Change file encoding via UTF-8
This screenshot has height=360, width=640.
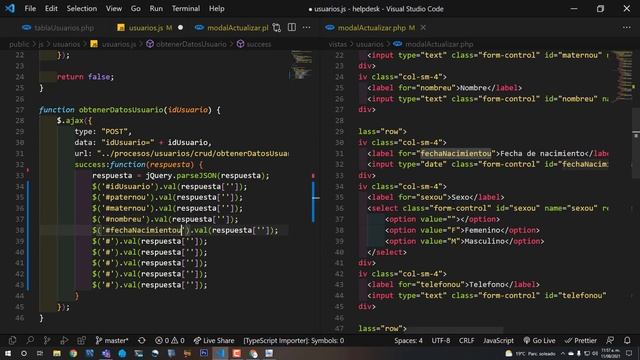click(441, 340)
